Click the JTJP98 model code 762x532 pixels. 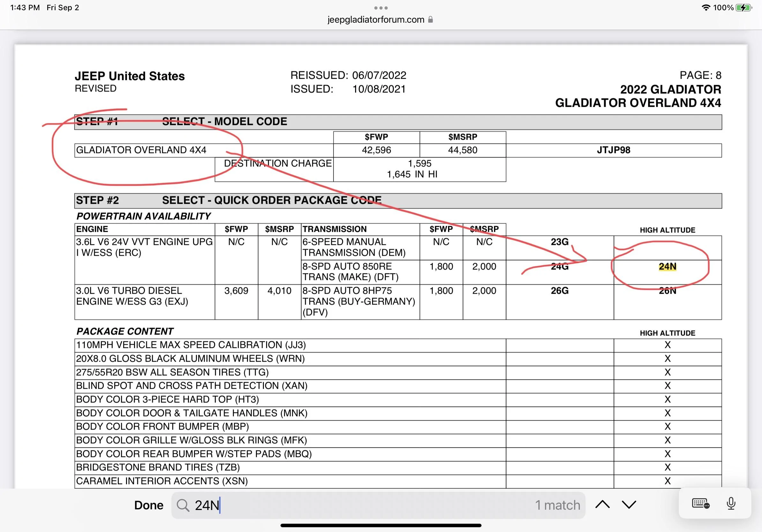coord(613,150)
